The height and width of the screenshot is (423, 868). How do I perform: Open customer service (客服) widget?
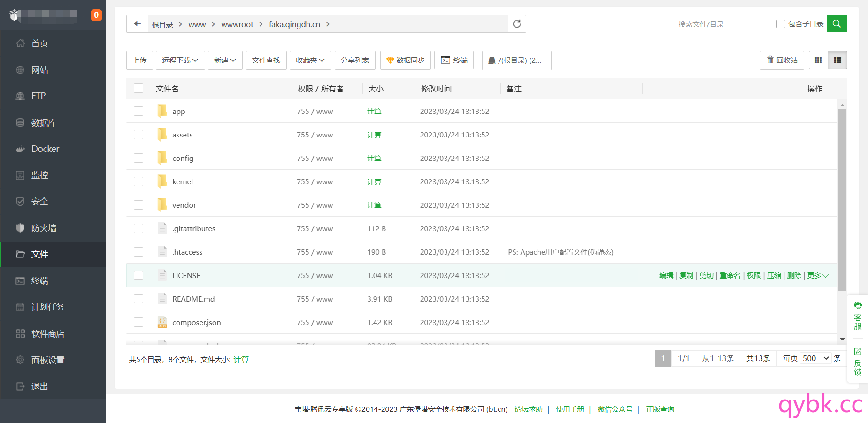858,316
